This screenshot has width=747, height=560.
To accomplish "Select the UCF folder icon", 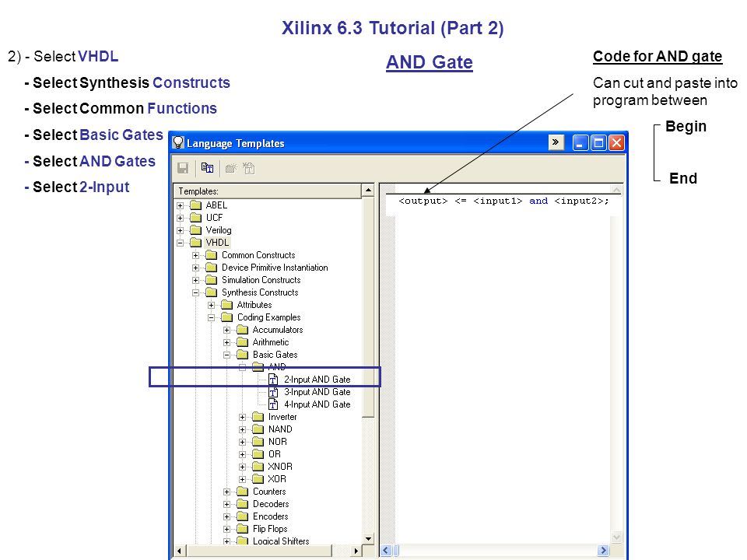I will pos(196,218).
